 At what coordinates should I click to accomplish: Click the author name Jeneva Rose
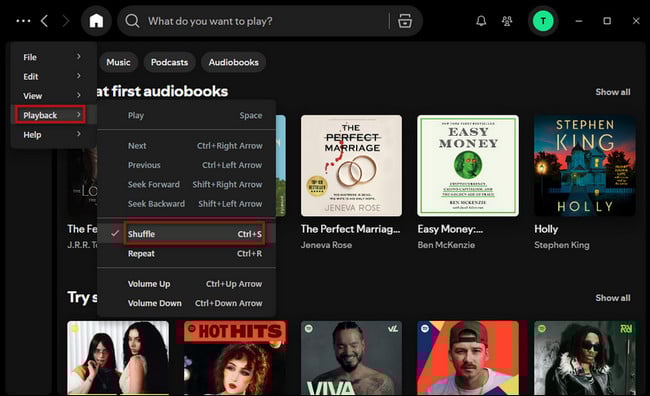(326, 245)
